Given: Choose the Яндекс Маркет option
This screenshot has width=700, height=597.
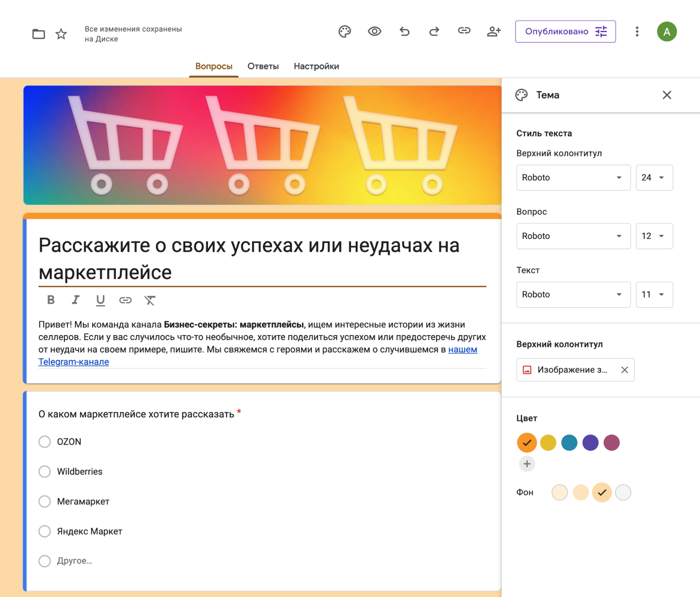Looking at the screenshot, I should point(44,531).
